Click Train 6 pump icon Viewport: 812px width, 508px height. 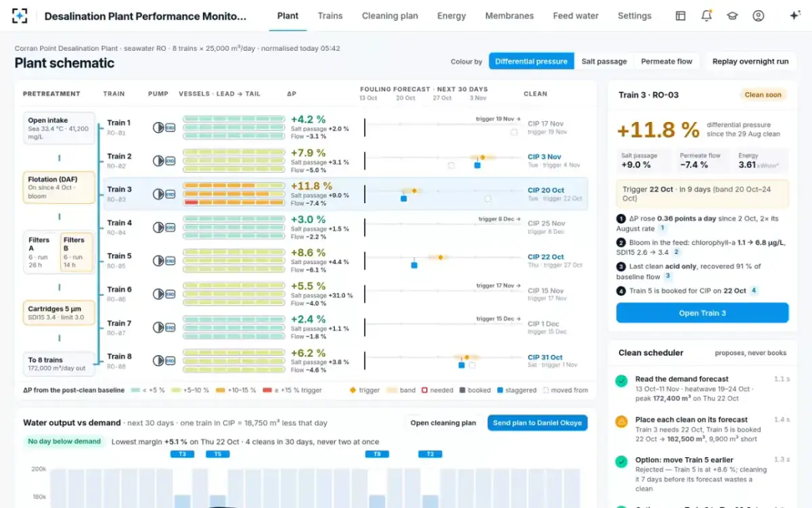click(x=158, y=294)
